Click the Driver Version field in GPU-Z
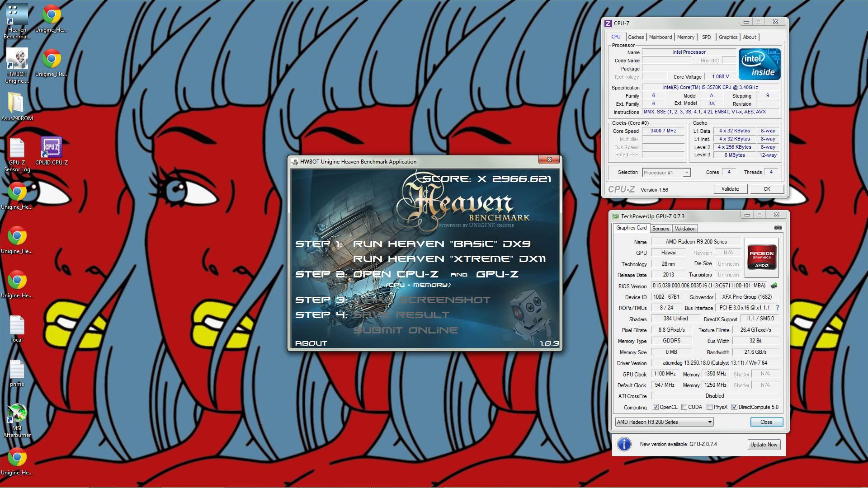The image size is (868, 488). click(715, 363)
